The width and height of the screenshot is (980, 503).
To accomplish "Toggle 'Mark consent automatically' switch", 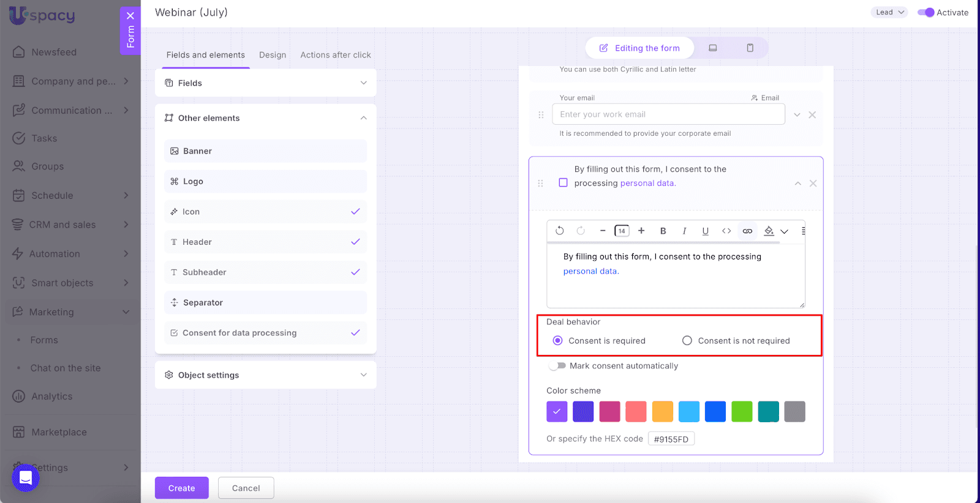I will tap(557, 366).
